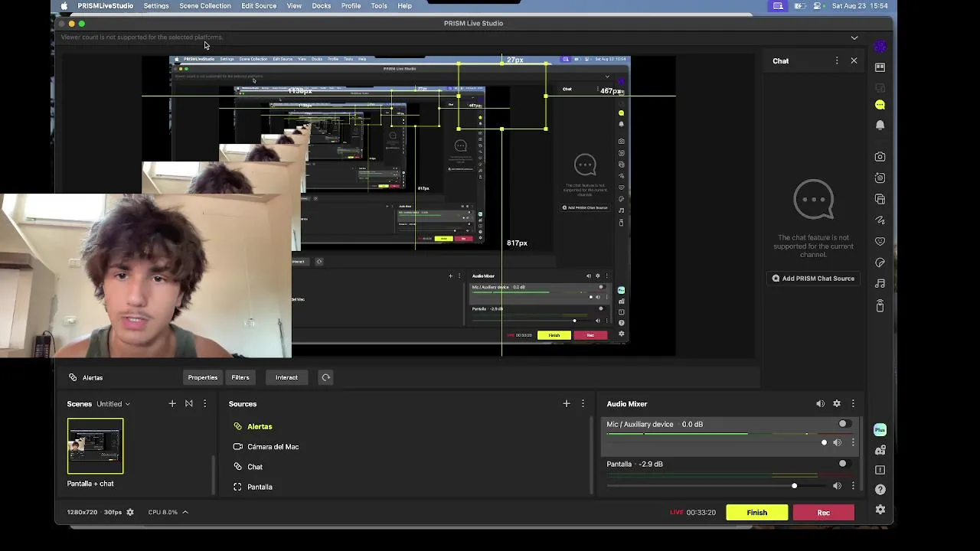Open the Tools menu
The height and width of the screenshot is (551, 980).
click(379, 6)
